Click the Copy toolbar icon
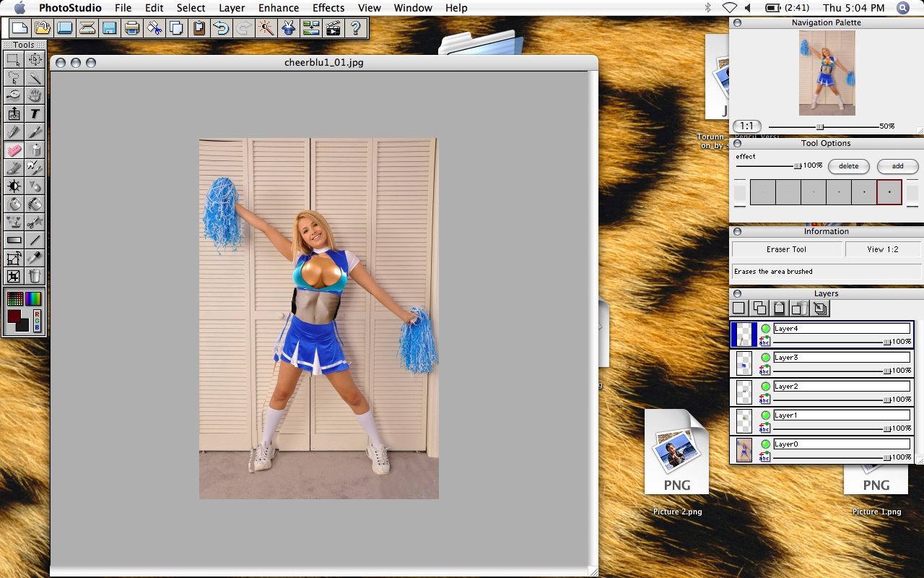Image resolution: width=924 pixels, height=578 pixels. click(x=177, y=28)
